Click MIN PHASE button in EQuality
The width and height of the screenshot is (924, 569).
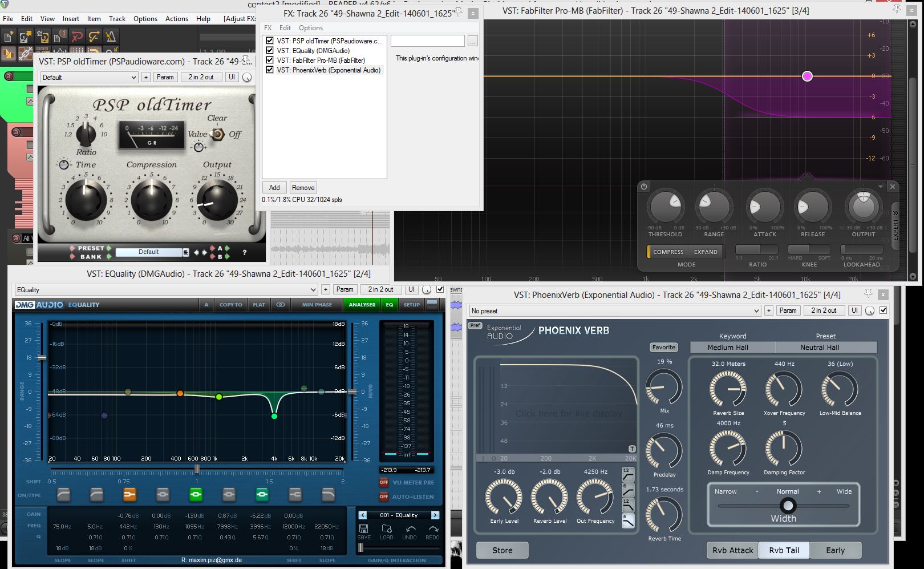317,305
